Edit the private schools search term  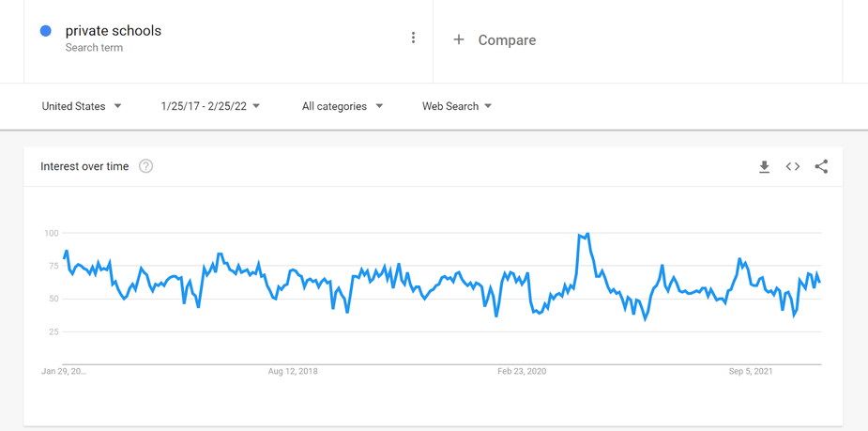click(114, 30)
